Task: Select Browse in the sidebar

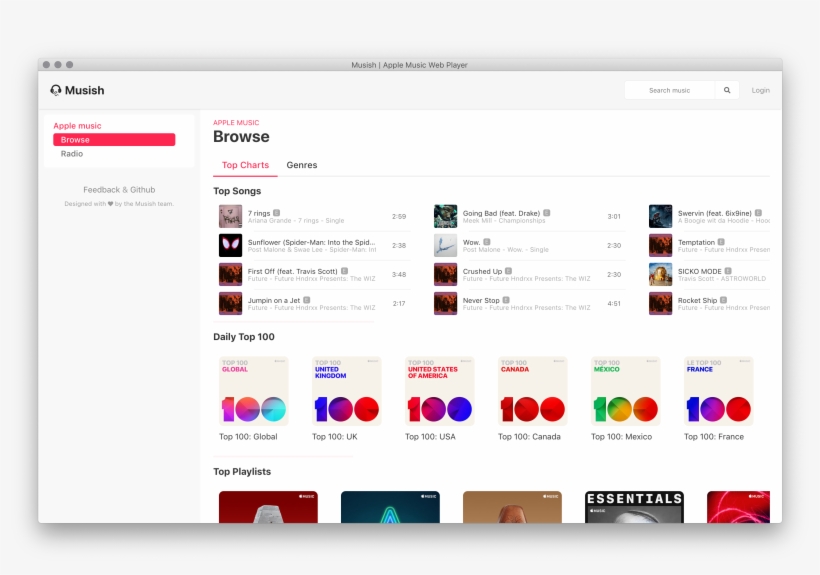Action: 114,140
